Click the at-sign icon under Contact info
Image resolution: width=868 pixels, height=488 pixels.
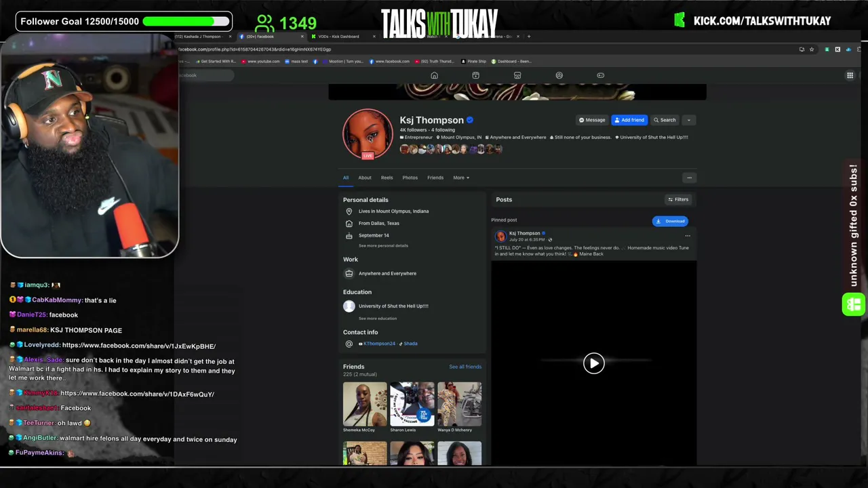point(349,344)
